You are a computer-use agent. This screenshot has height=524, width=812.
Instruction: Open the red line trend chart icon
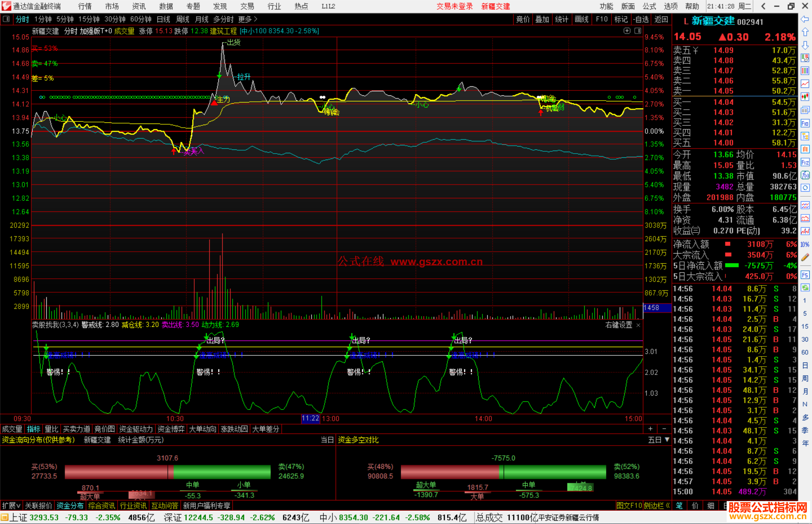(805, 84)
